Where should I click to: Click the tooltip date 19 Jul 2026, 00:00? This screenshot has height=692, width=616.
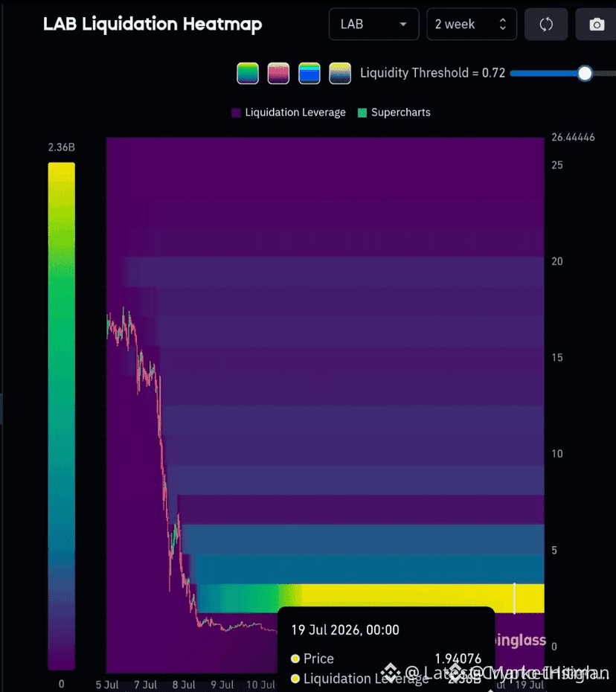pos(345,629)
